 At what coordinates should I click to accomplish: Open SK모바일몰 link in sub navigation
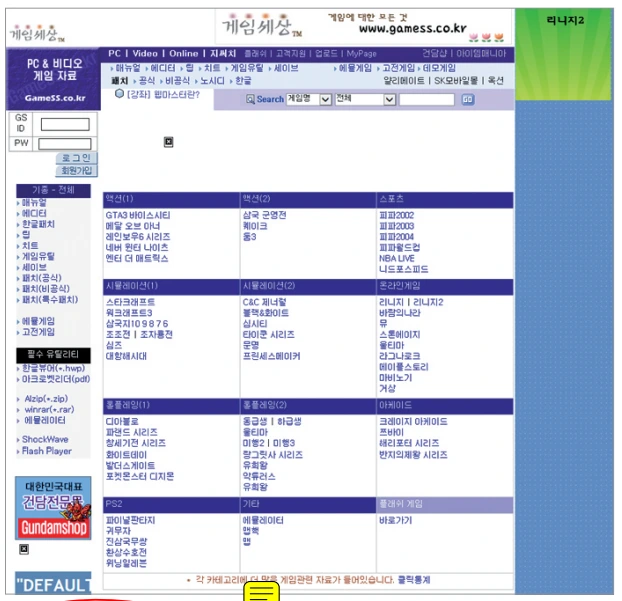pyautogui.click(x=456, y=81)
